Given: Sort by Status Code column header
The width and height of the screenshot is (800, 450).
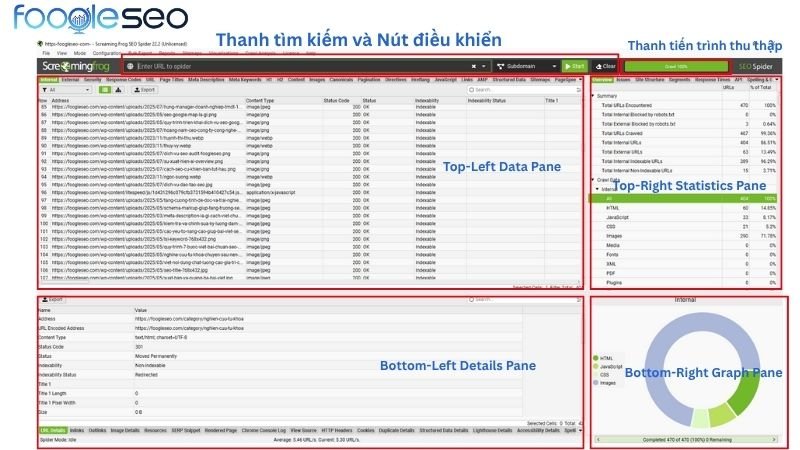Looking at the screenshot, I should point(336,101).
